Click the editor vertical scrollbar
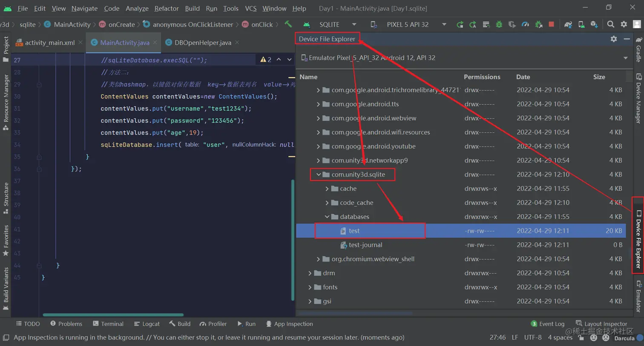The image size is (644, 346). pyautogui.click(x=293, y=240)
